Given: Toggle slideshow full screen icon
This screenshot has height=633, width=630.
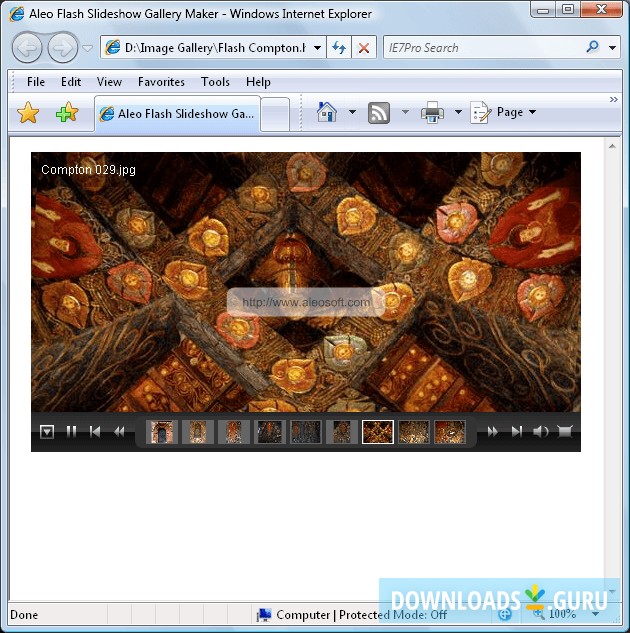Looking at the screenshot, I should coord(565,432).
